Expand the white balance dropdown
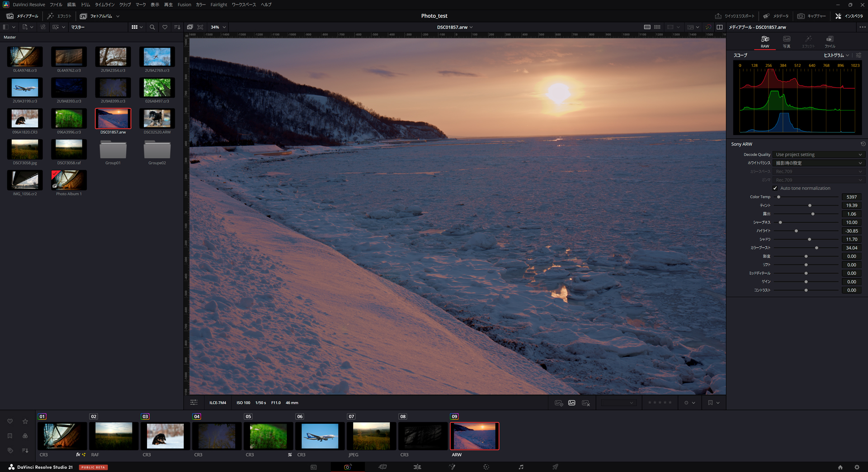Viewport: 868px width, 472px height. [819, 163]
